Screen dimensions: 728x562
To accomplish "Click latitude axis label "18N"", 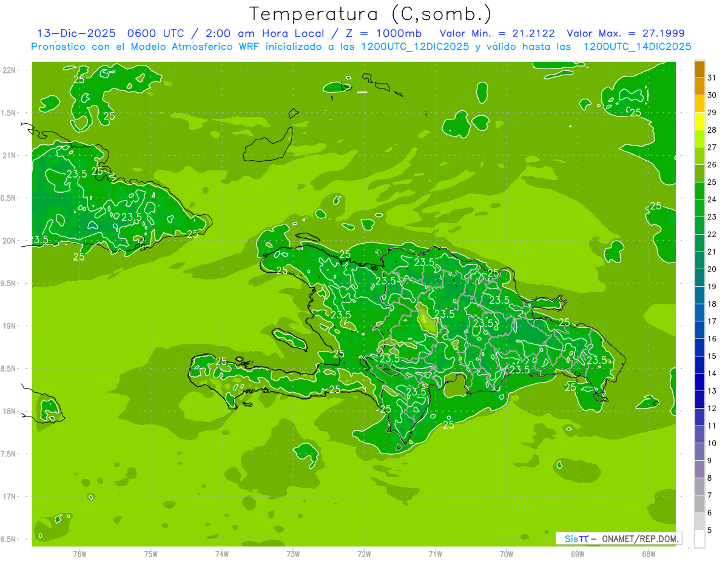I will (x=9, y=411).
